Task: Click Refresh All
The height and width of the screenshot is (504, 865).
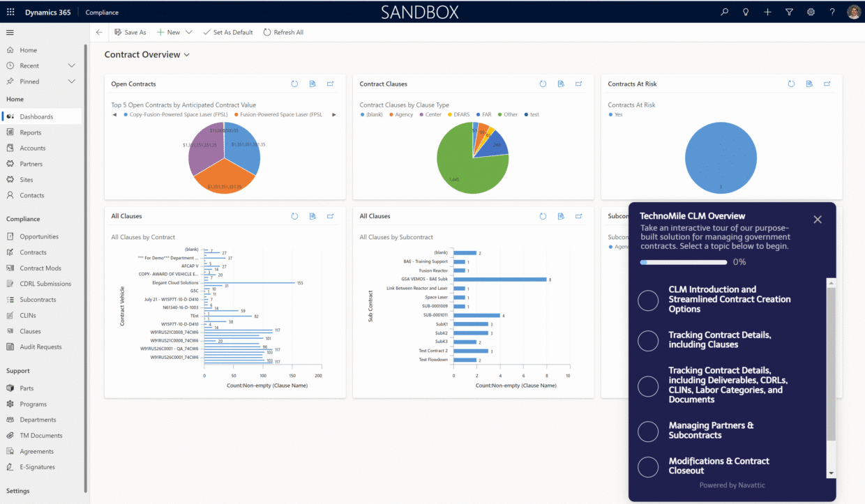Action: pyautogui.click(x=283, y=32)
